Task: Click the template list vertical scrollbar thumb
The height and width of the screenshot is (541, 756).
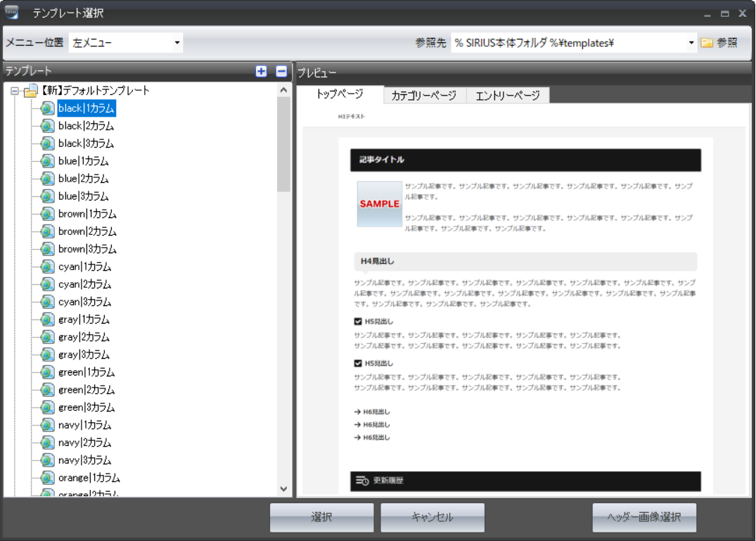Action: pos(283,145)
